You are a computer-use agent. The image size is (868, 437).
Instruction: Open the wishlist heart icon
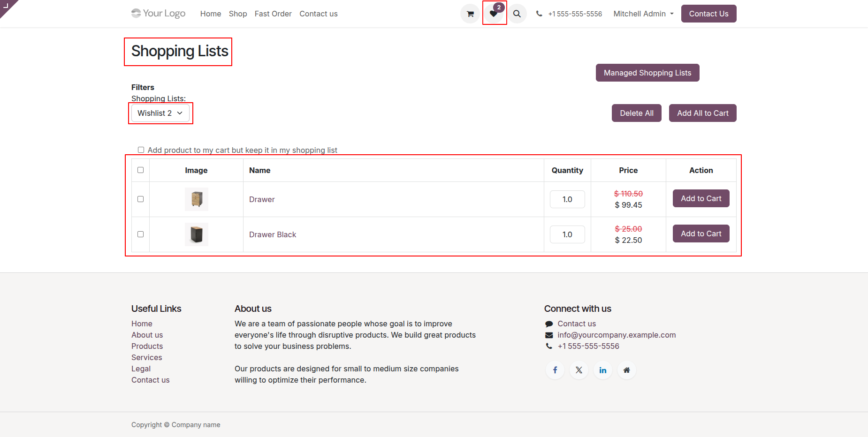point(494,14)
